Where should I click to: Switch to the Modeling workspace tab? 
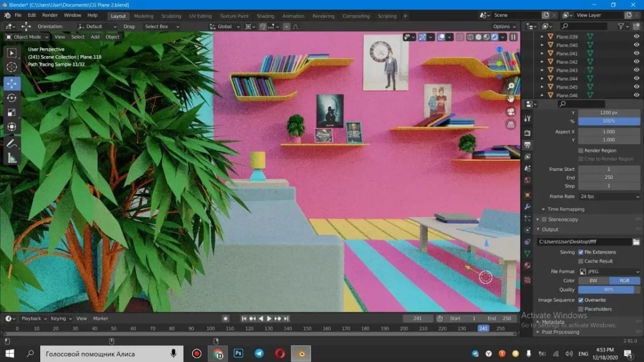pos(143,16)
